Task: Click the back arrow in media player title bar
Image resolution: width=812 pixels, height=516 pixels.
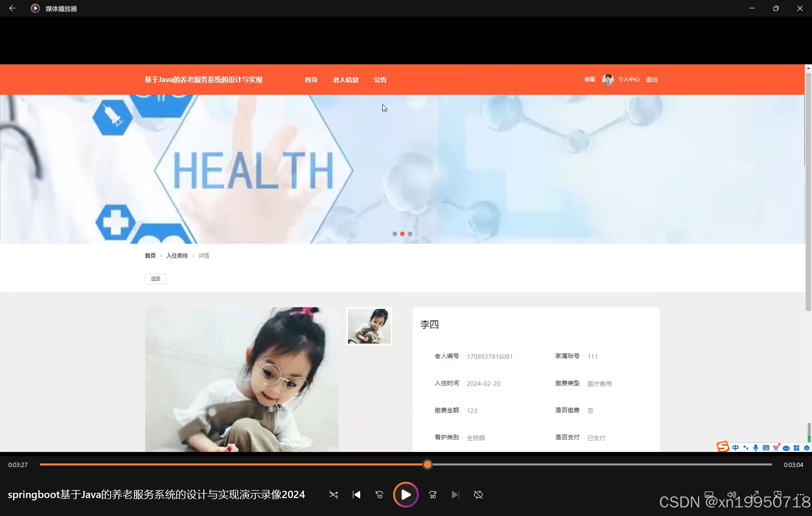Action: click(x=12, y=8)
